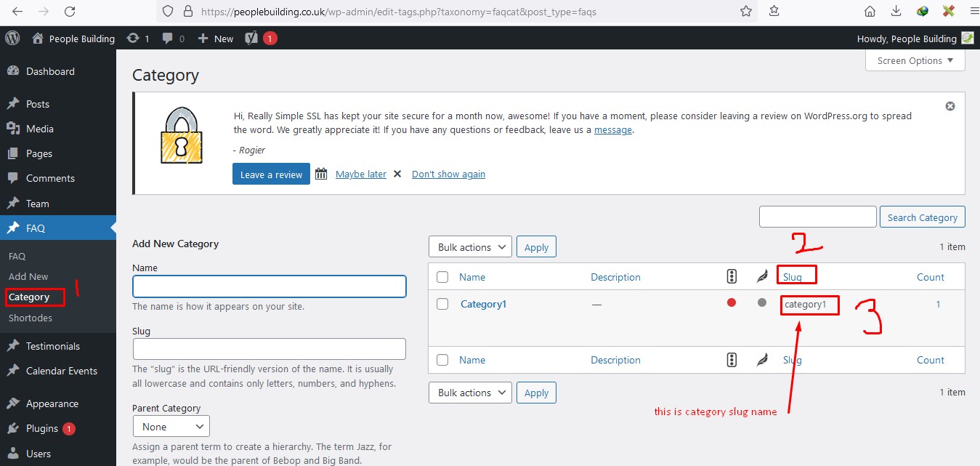980x466 pixels.
Task: Open the top Bulk actions dropdown
Action: coord(470,247)
